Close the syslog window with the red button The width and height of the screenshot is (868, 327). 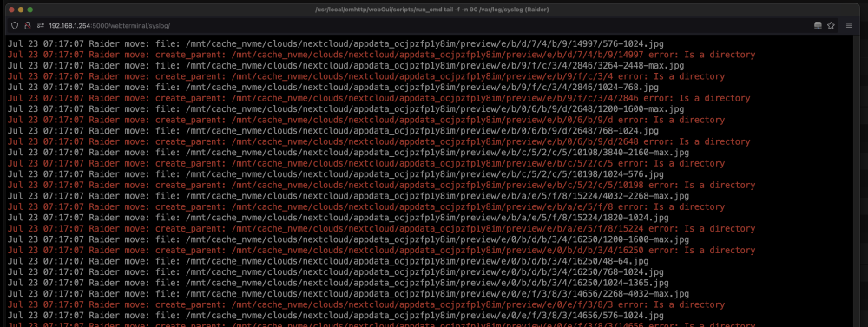[11, 10]
